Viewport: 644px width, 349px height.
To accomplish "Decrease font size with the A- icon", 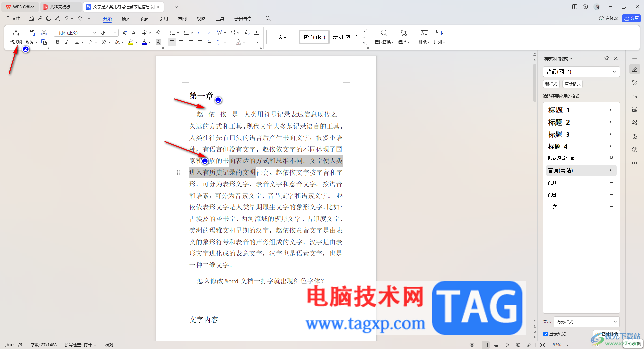I will 134,33.
